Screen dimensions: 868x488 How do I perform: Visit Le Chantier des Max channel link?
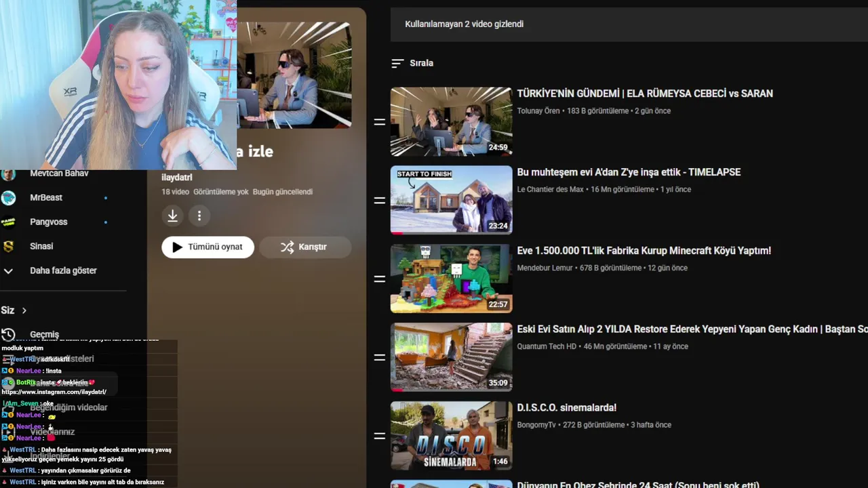pos(550,189)
